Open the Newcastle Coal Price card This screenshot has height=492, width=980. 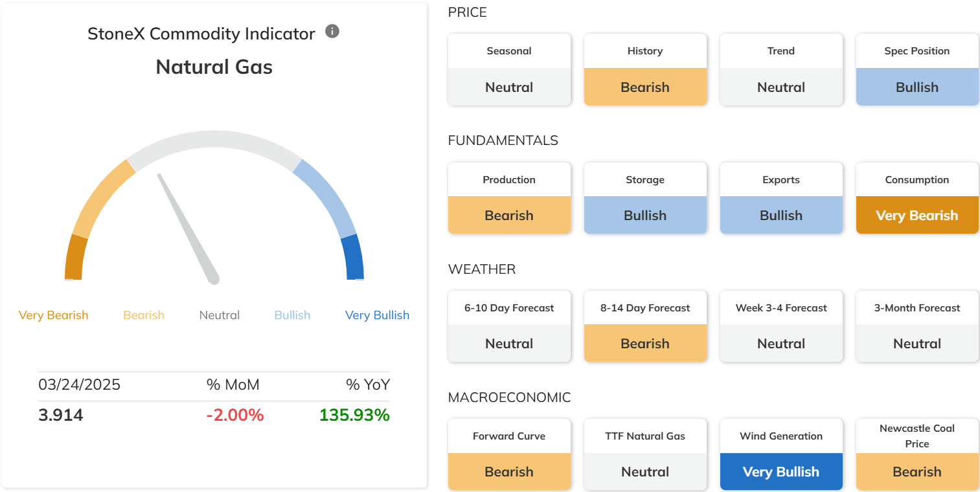(x=917, y=454)
